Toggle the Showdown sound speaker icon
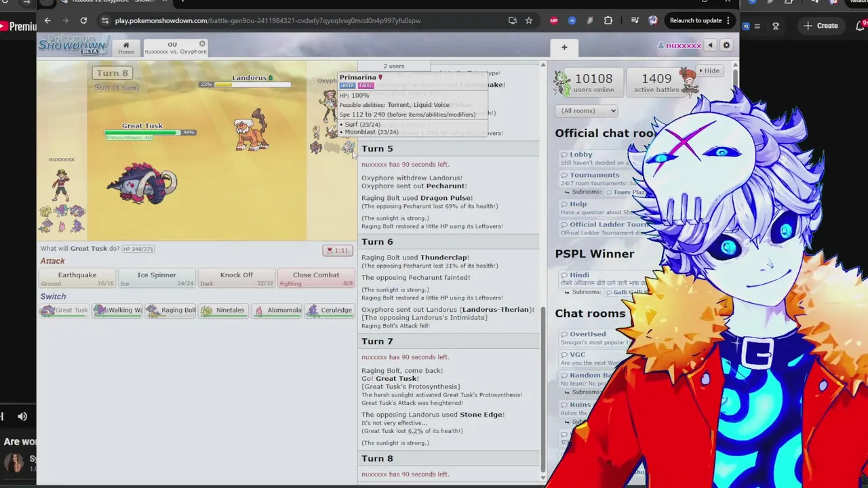This screenshot has height=488, width=868. pyautogui.click(x=710, y=45)
